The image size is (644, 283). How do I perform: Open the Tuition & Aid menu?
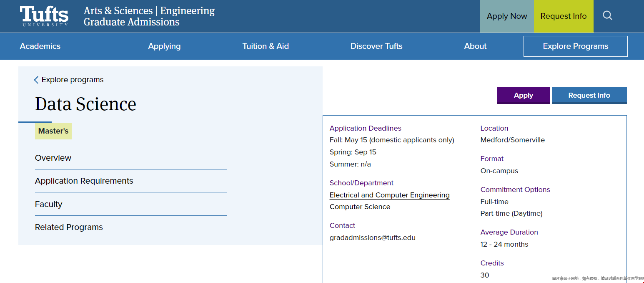point(266,46)
